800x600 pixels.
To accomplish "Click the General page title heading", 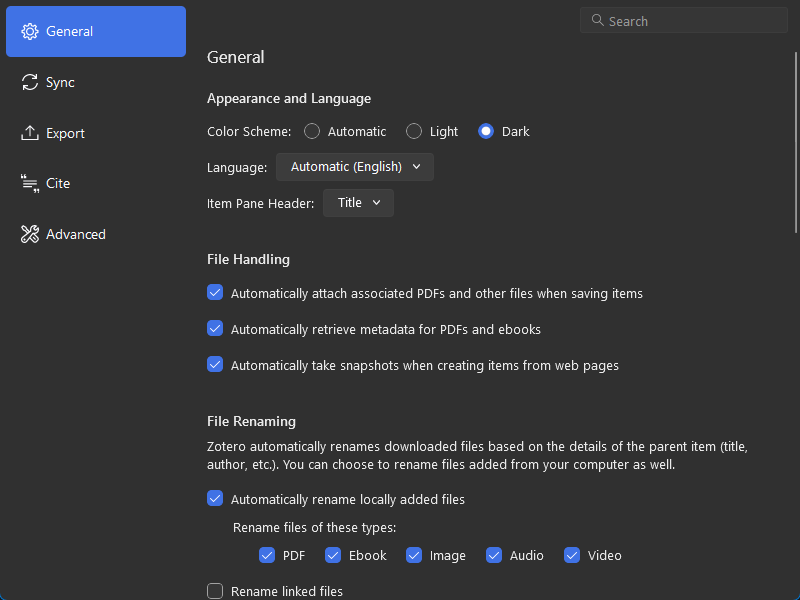I will coord(236,57).
